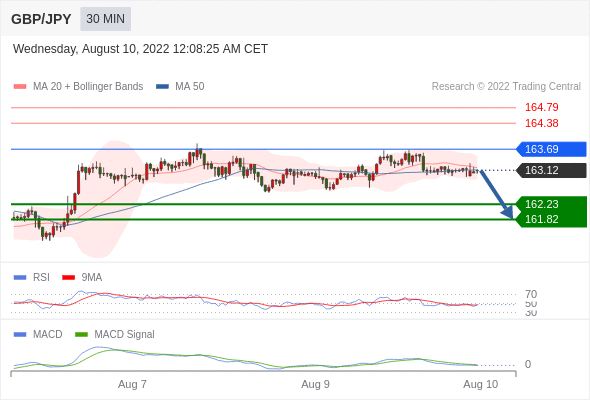The height and width of the screenshot is (400, 590).
Task: Click the Aug 9 date axis label
Action: 315,384
